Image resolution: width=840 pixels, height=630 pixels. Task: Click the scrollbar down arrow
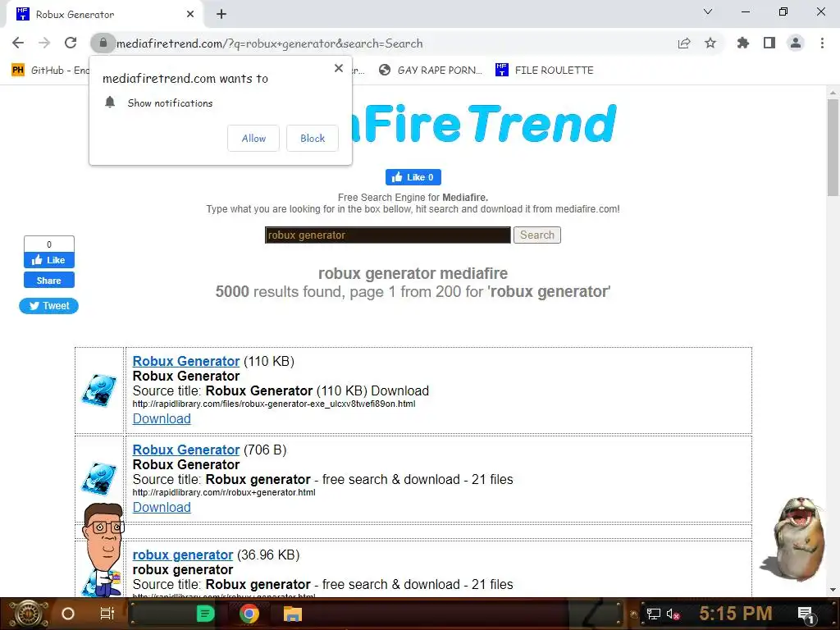tap(833, 590)
